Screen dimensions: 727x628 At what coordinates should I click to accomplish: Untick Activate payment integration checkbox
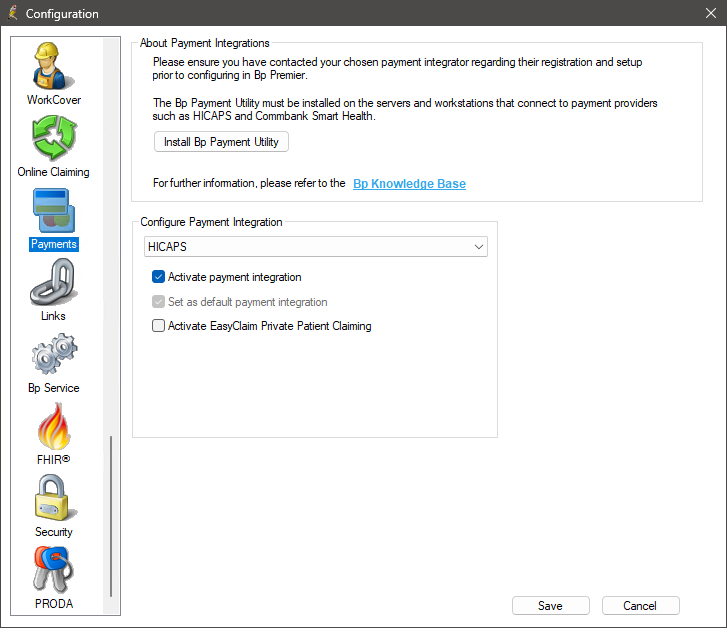pyautogui.click(x=158, y=277)
